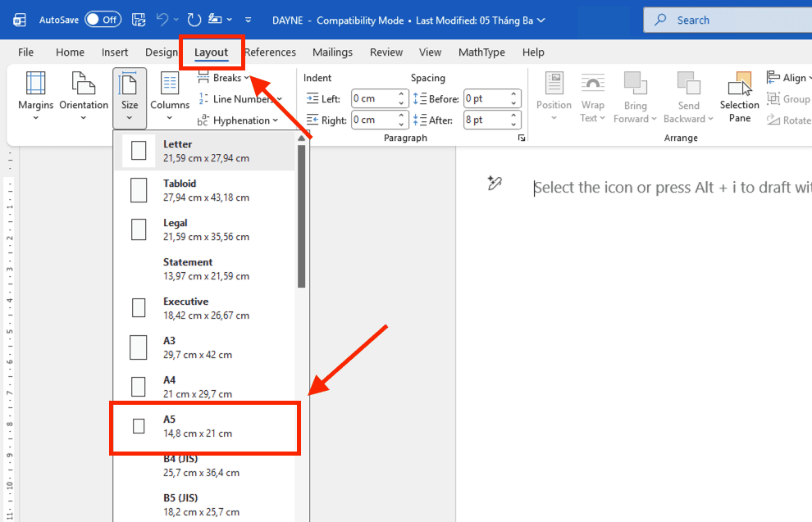Choose Legal paper size
Screen dimensions: 812x522
tap(206, 229)
